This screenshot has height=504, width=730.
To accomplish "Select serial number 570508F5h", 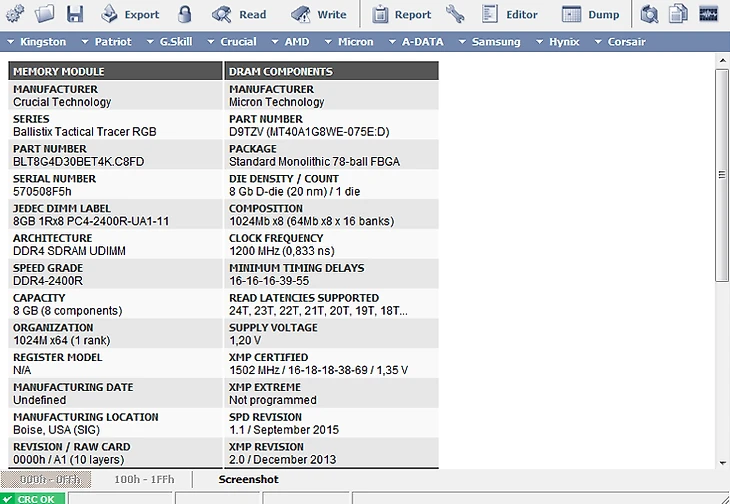I will [42, 192].
